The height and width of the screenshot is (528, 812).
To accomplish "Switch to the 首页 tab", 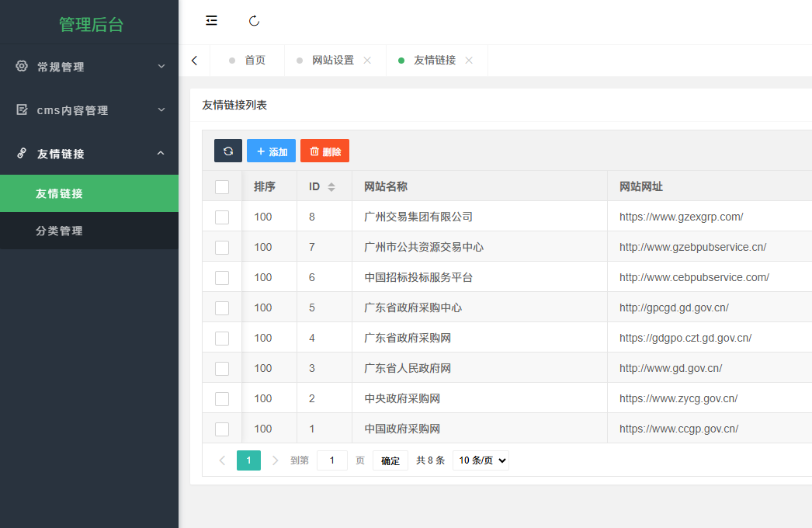I will [248, 61].
